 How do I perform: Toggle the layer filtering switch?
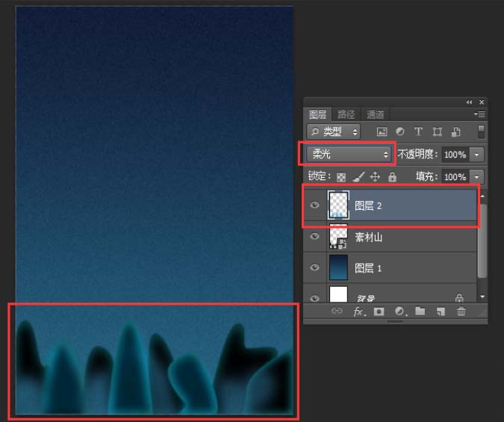(x=481, y=131)
